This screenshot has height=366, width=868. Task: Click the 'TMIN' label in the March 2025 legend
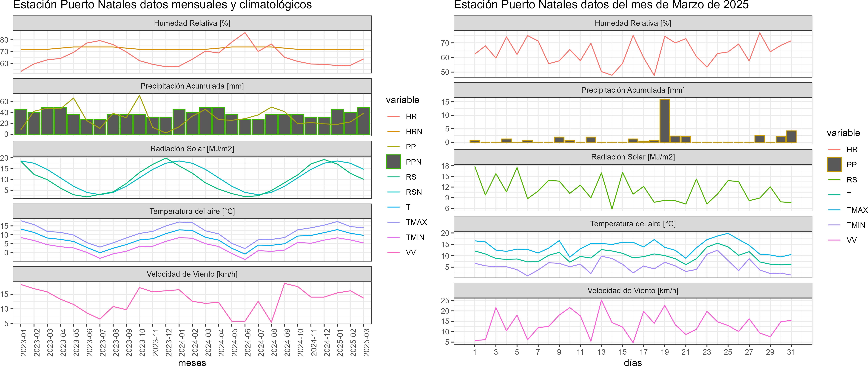tap(856, 225)
